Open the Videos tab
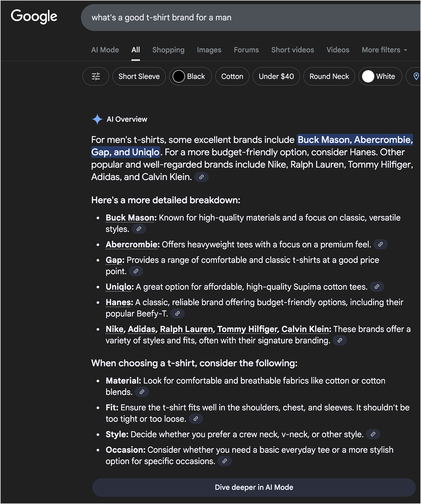Viewport: 421px width, 504px height. point(338,50)
